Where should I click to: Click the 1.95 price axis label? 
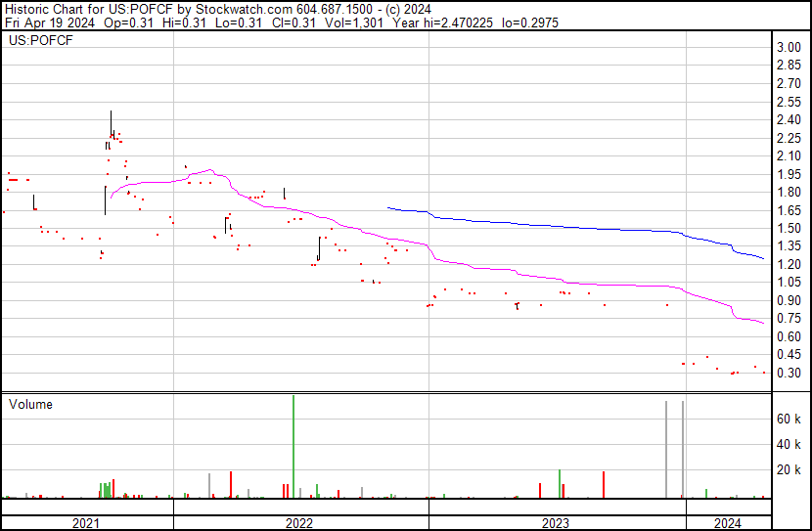tap(789, 174)
